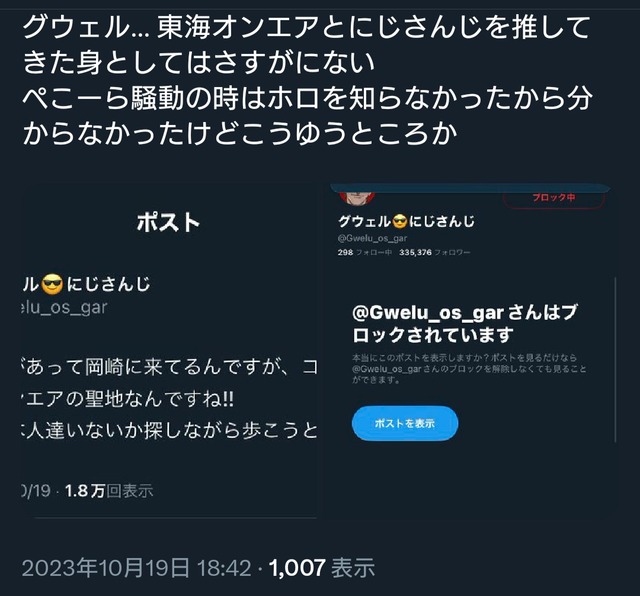The width and height of the screenshot is (640, 596).
Task: Click the red ブロック中 button
Action: 553,198
